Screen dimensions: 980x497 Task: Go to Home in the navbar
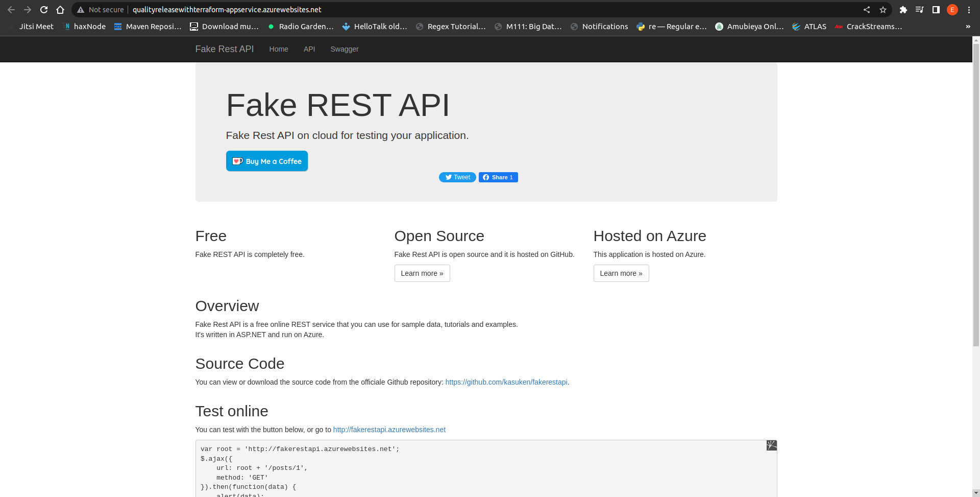point(279,49)
